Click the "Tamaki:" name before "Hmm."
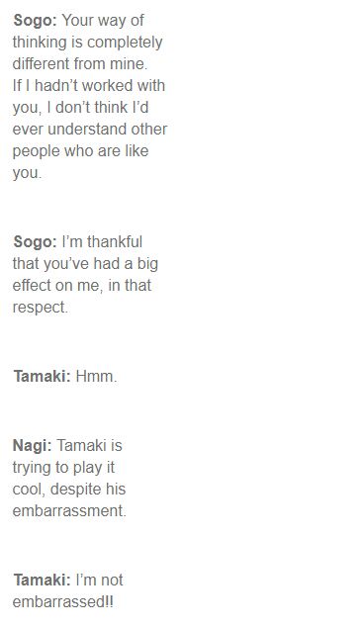364x628 pixels. click(x=43, y=376)
